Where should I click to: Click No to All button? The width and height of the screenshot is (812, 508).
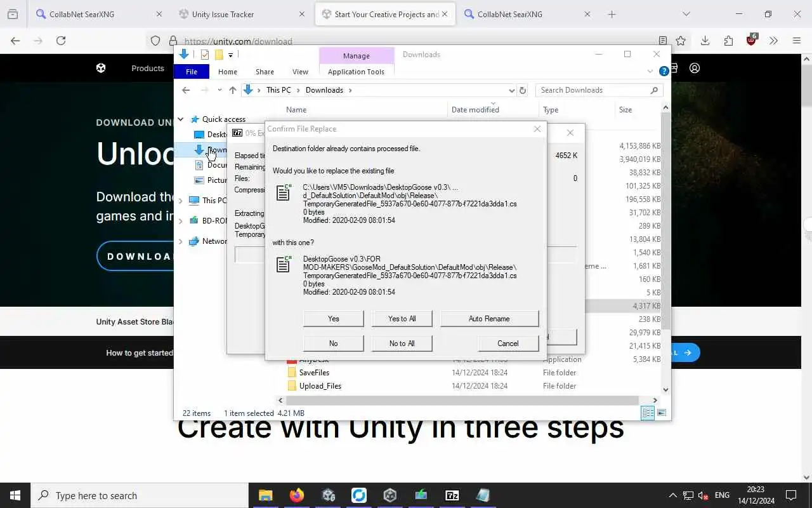tap(402, 344)
